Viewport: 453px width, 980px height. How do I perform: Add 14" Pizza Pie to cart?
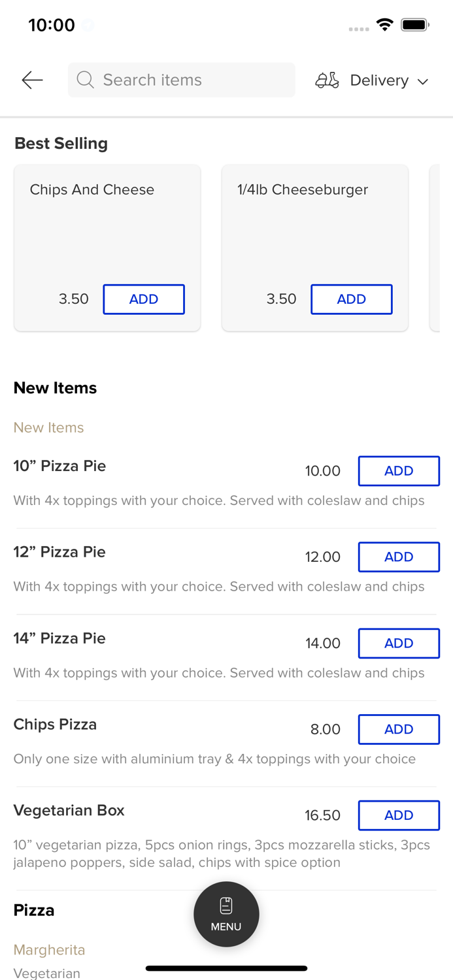point(399,644)
